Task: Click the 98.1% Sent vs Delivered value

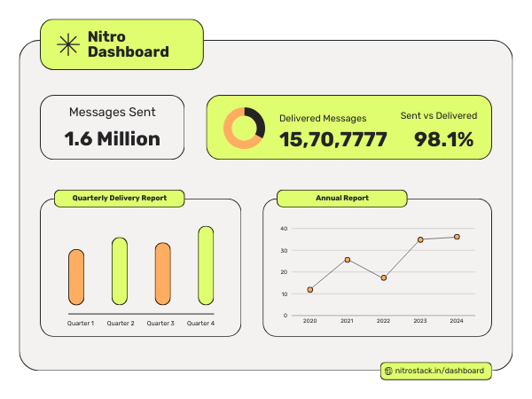Action: [443, 139]
